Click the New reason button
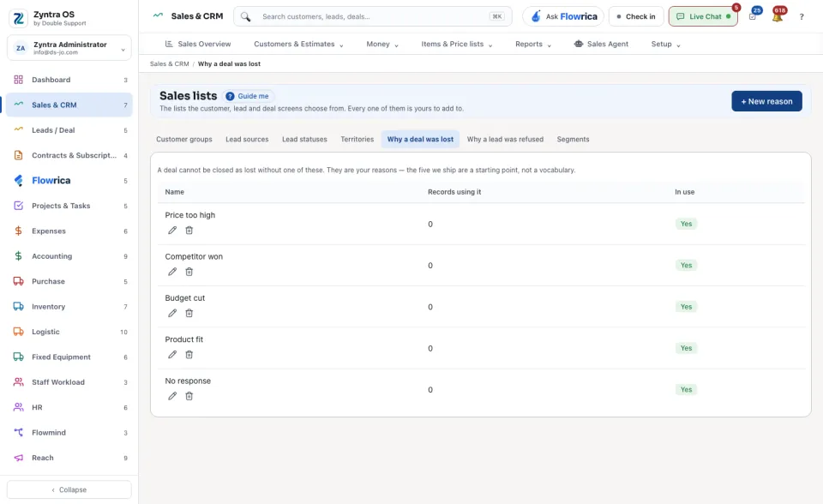823x504 pixels. pos(766,101)
